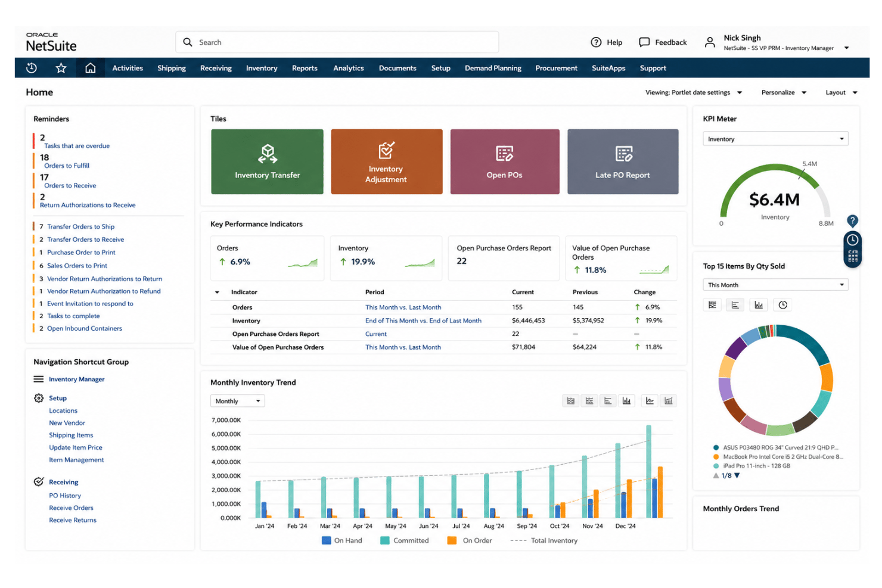Viewport: 882px width, 588px height.
Task: Open the Late PO Report tile
Action: [623, 161]
